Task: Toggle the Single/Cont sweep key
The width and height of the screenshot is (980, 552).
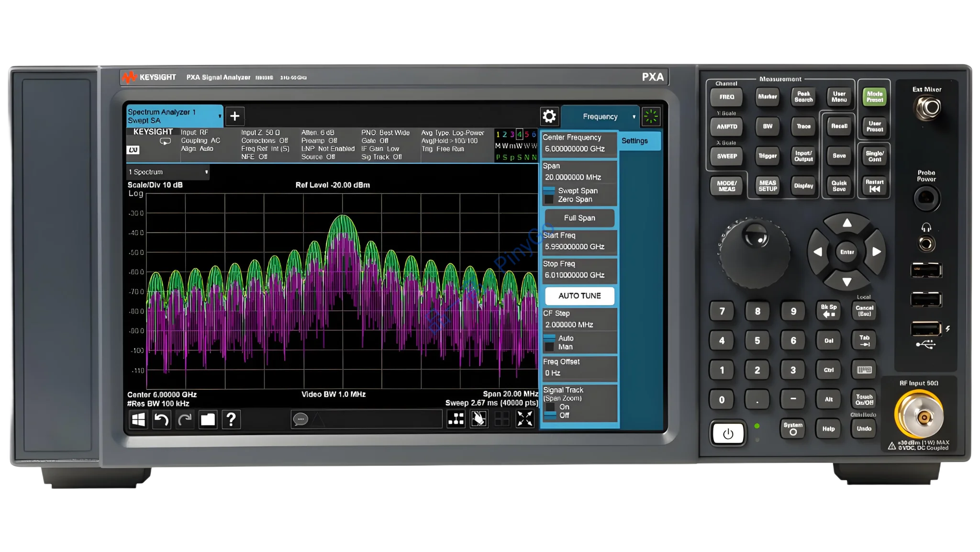Action: coord(874,156)
